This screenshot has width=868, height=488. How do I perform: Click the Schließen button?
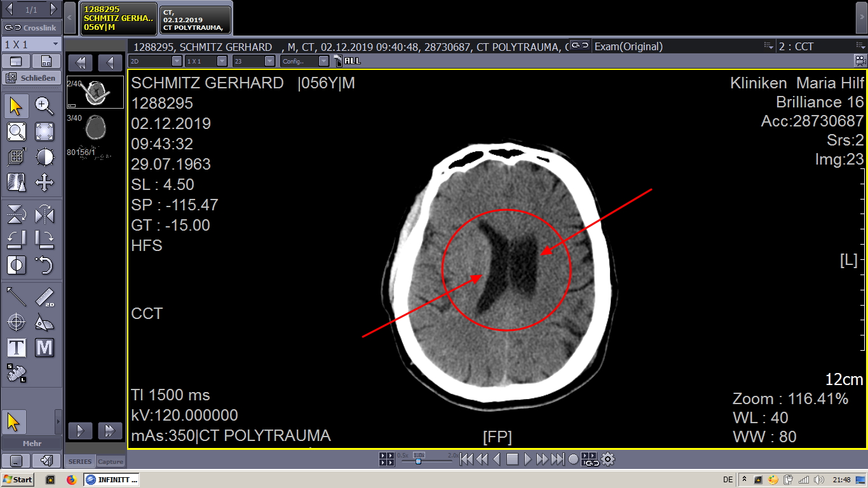pos(31,78)
